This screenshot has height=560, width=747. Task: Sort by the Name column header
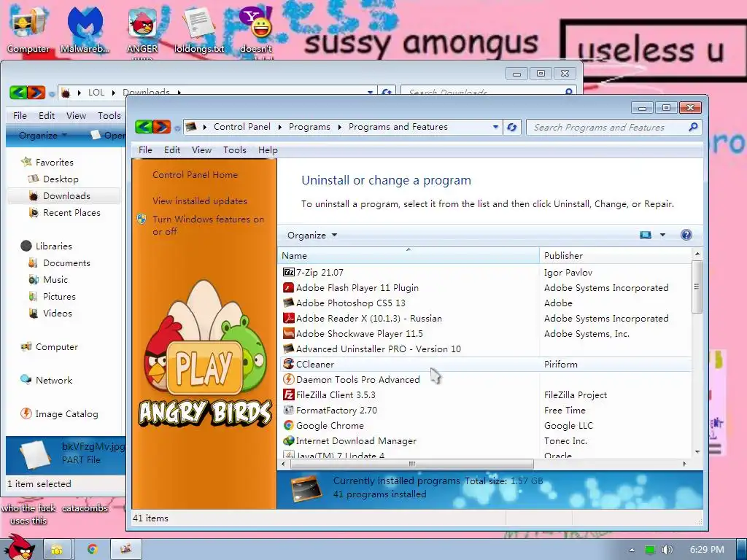[x=409, y=256]
